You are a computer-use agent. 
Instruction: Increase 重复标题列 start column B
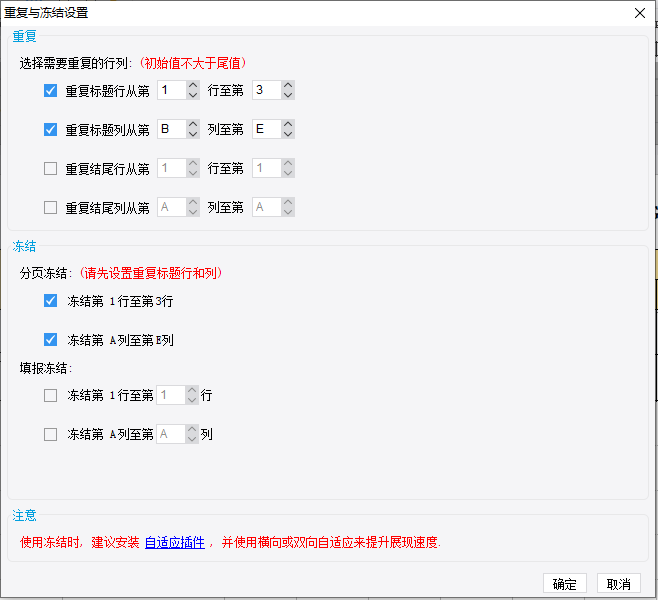click(193, 124)
